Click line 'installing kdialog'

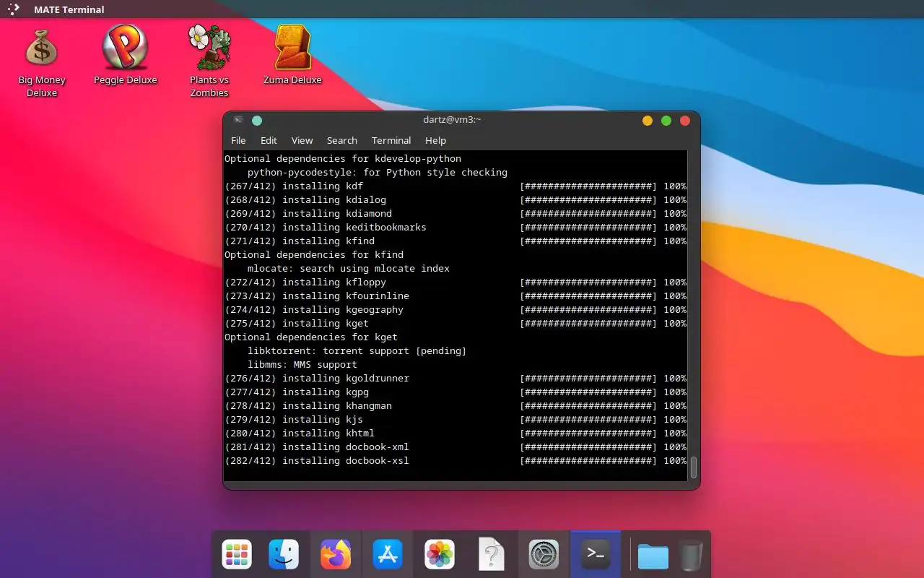(x=456, y=200)
